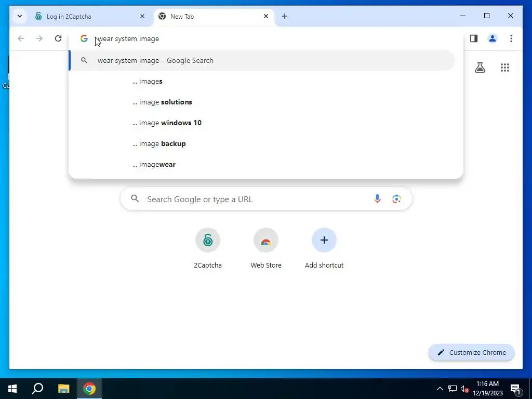The height and width of the screenshot is (399, 532).
Task: Search by image with Google Lens
Action: pyautogui.click(x=396, y=199)
